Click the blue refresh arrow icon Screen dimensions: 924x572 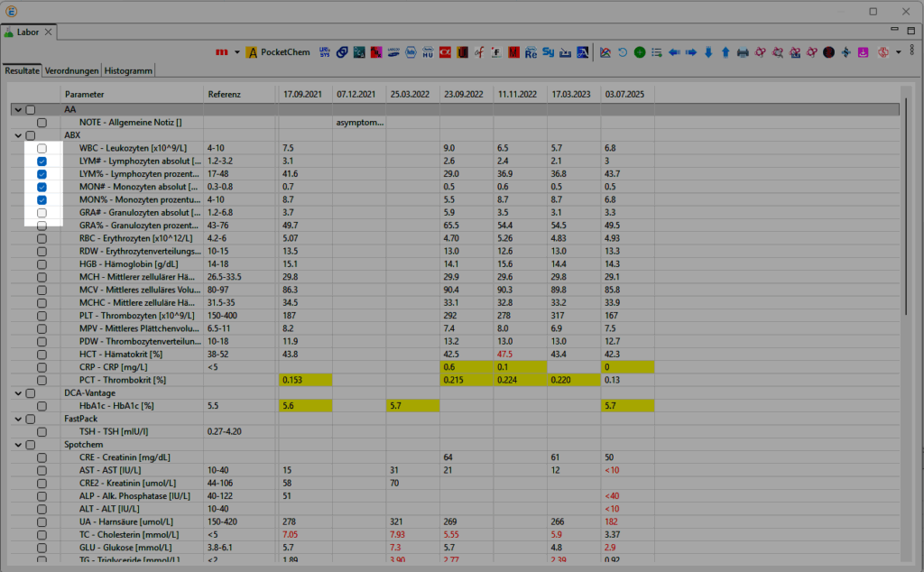coord(623,52)
